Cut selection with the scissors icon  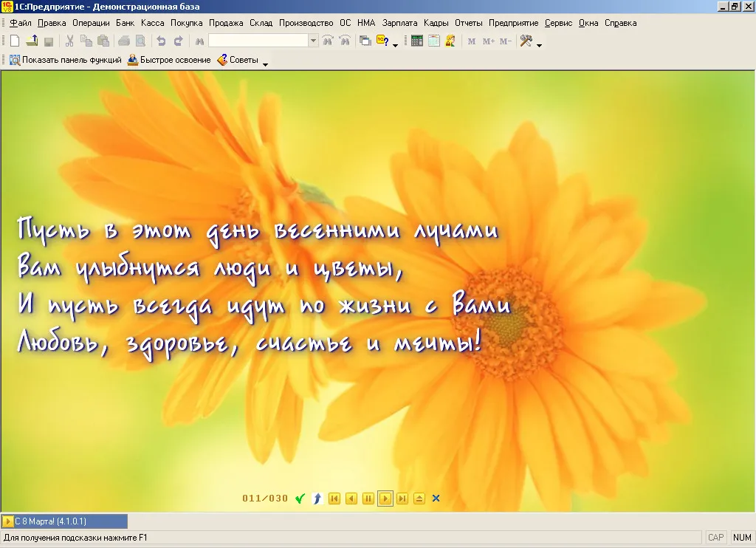(69, 41)
